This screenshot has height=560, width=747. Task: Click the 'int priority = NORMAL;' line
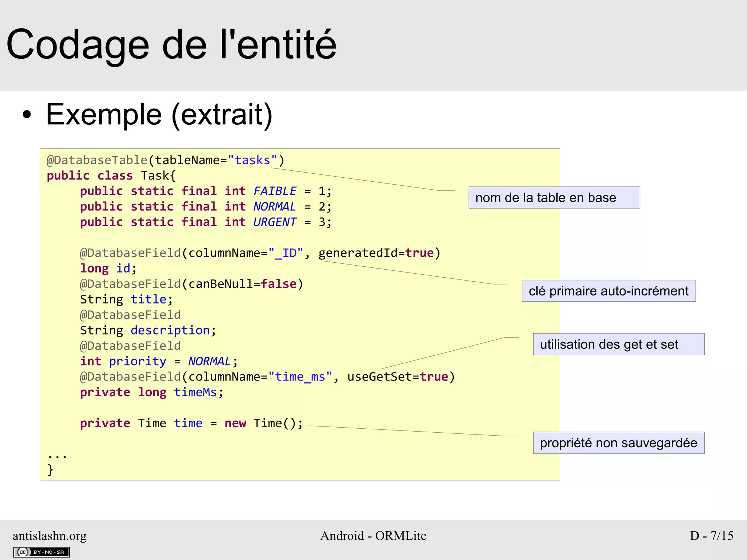[x=159, y=361]
